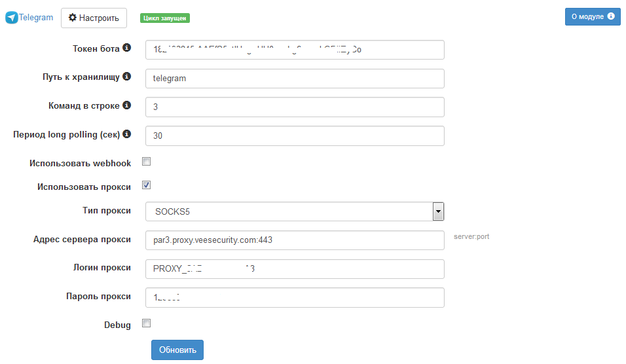
Task: Click the info icon beside Команд в строке
Action: [127, 105]
